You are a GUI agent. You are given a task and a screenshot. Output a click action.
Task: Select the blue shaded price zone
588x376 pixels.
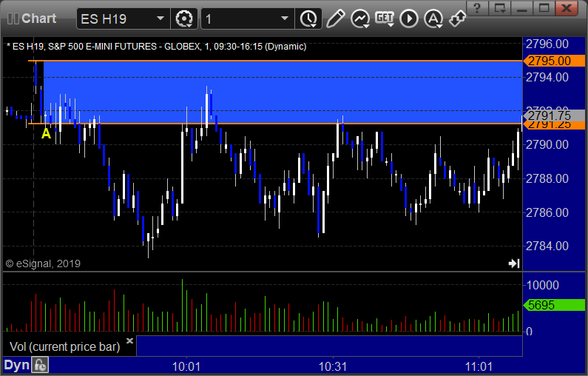tap(283, 93)
